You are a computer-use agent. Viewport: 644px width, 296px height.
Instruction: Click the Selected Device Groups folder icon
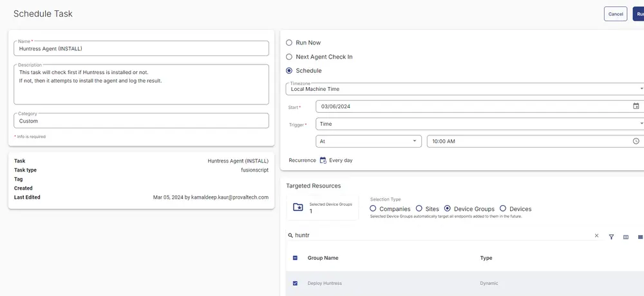click(x=298, y=207)
